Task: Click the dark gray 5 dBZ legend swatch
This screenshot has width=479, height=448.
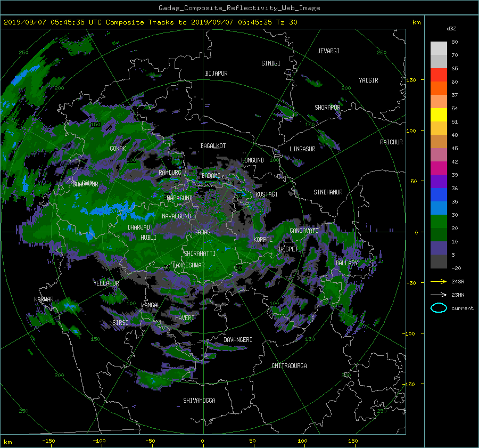Action: click(x=439, y=261)
